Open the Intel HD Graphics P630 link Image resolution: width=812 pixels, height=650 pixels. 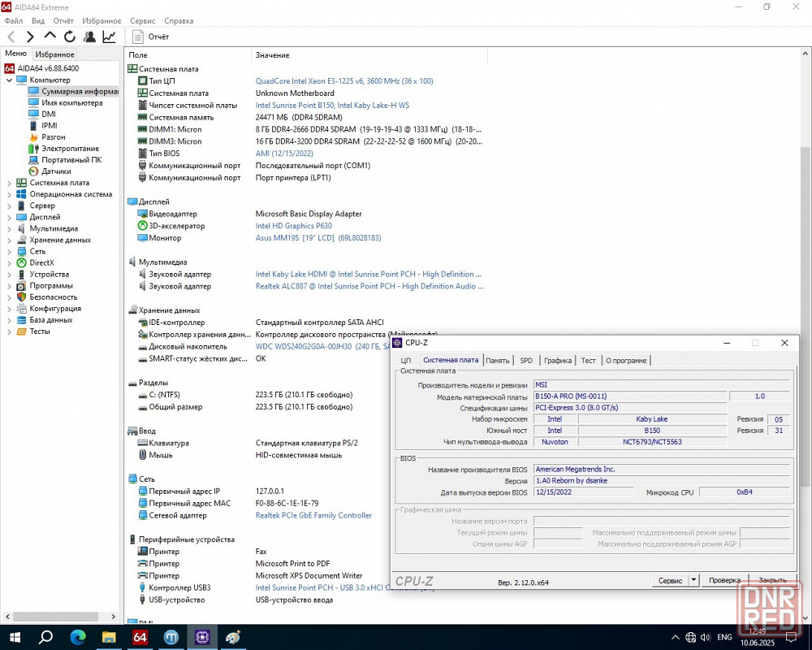click(x=294, y=226)
